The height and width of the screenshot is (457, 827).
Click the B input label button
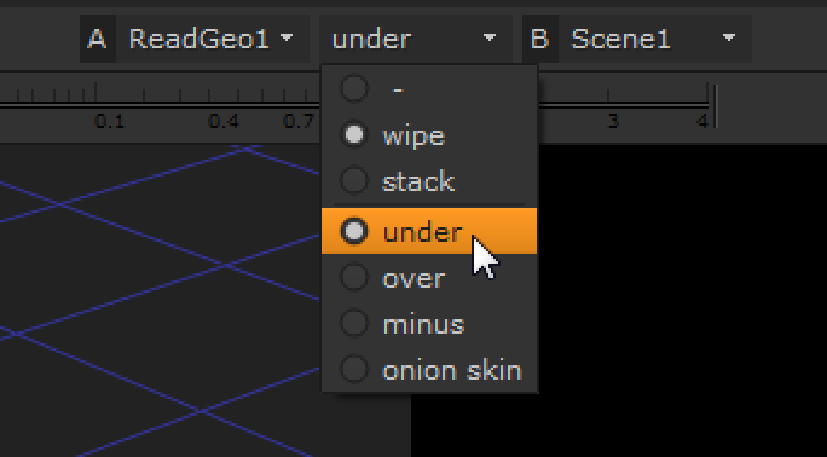(540, 40)
